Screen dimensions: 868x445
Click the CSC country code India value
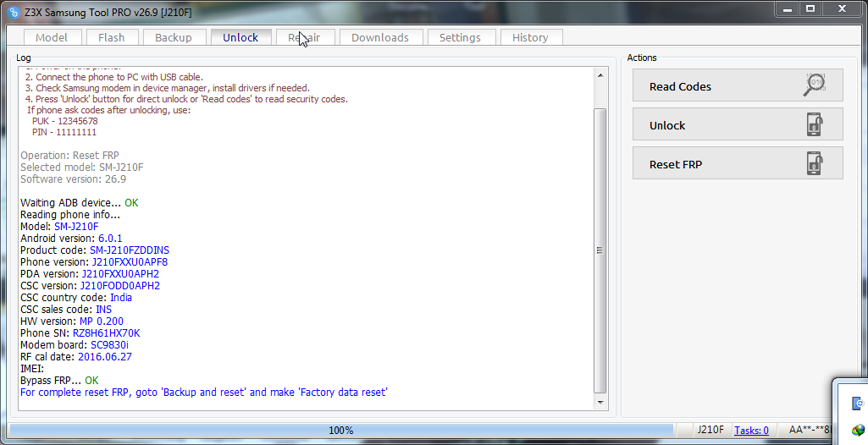pyautogui.click(x=121, y=298)
